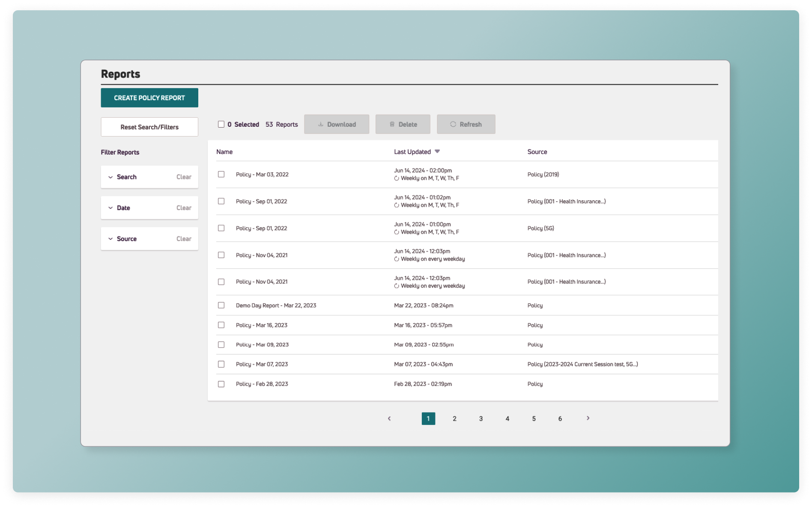812x508 pixels.
Task: Sort reports by the Name column
Action: click(224, 151)
